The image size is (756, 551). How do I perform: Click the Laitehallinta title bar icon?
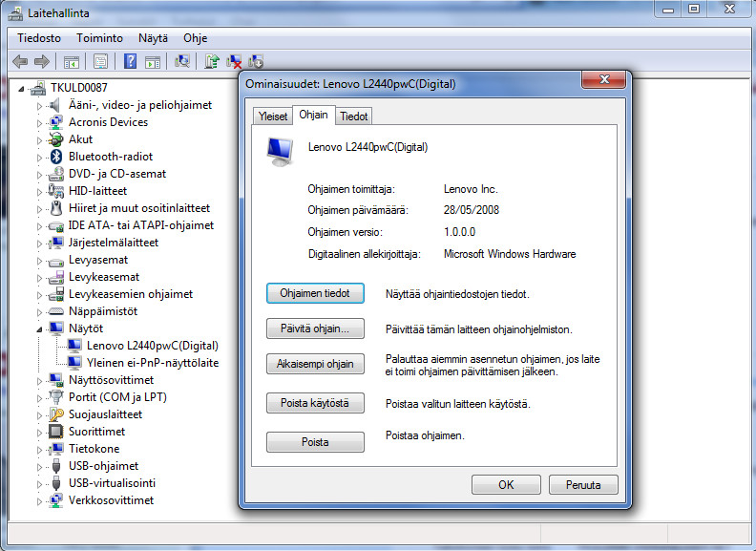(15, 13)
